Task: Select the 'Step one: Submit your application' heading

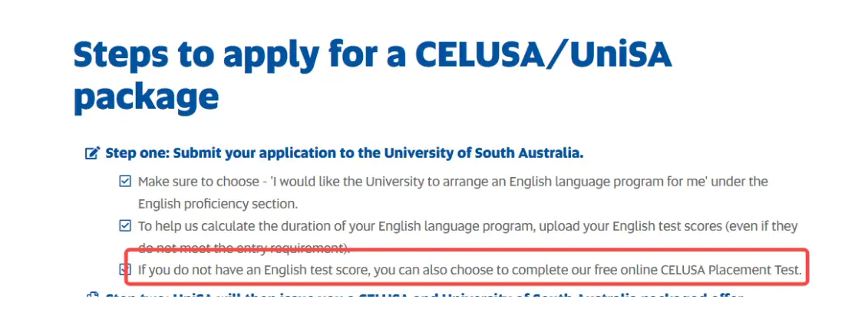Action: click(345, 153)
